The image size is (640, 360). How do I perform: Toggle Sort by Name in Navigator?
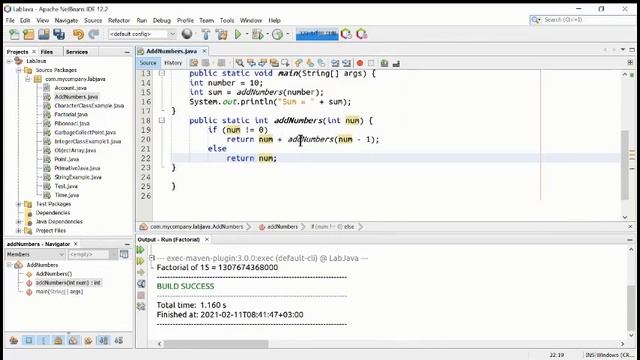point(103,340)
